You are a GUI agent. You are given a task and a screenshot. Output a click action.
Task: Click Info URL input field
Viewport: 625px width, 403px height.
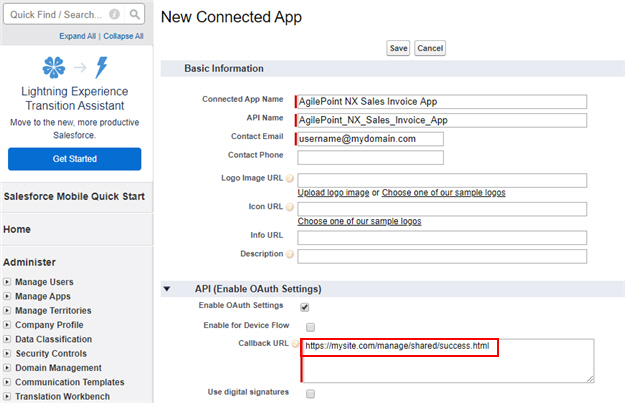click(442, 238)
